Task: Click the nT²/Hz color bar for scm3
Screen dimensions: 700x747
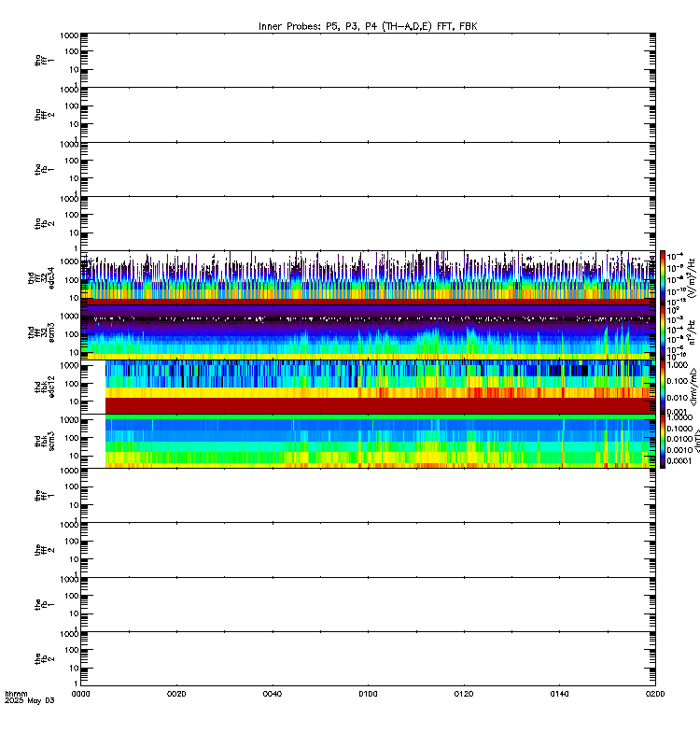Action: [663, 332]
